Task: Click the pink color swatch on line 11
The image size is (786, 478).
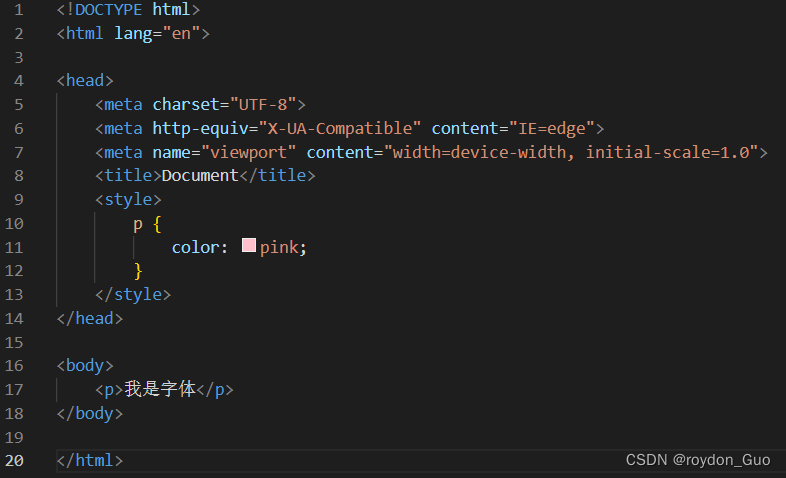Action: [x=249, y=245]
